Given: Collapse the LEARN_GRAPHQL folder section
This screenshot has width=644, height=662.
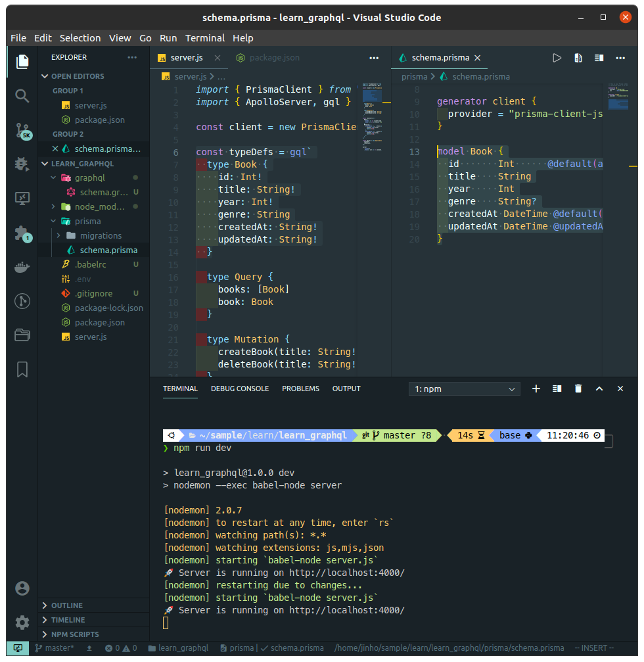Looking at the screenshot, I should coord(45,164).
